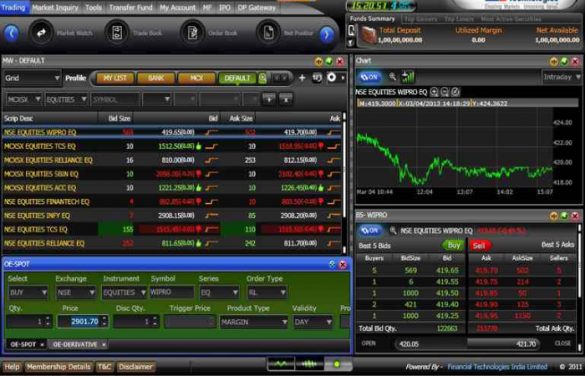Select the MY LIST profile button
Screen dimensions: 585x376
point(115,78)
